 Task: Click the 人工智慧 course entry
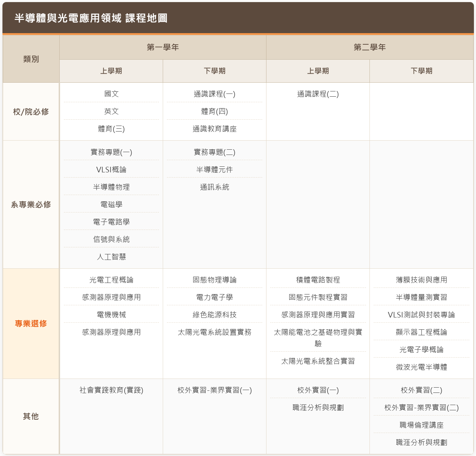[x=111, y=257]
